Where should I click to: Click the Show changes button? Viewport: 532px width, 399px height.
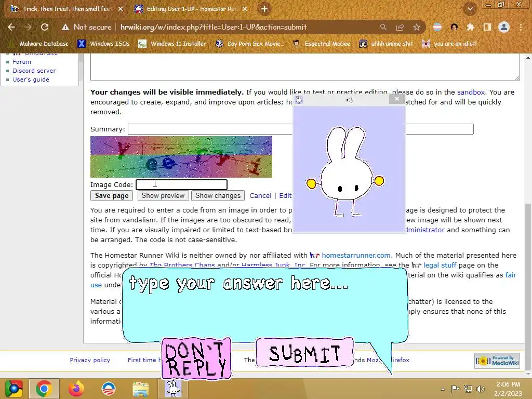pyautogui.click(x=218, y=196)
